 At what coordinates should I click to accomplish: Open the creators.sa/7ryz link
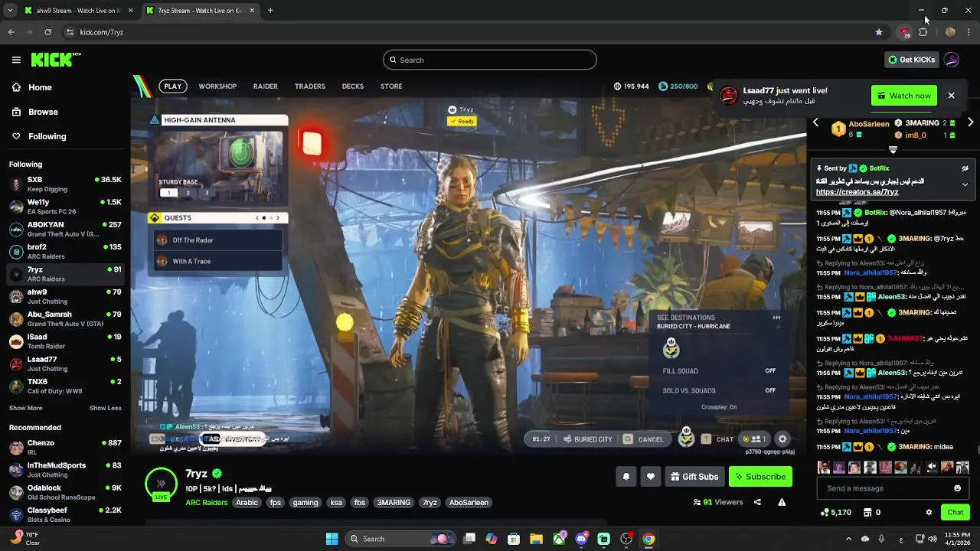click(x=857, y=192)
